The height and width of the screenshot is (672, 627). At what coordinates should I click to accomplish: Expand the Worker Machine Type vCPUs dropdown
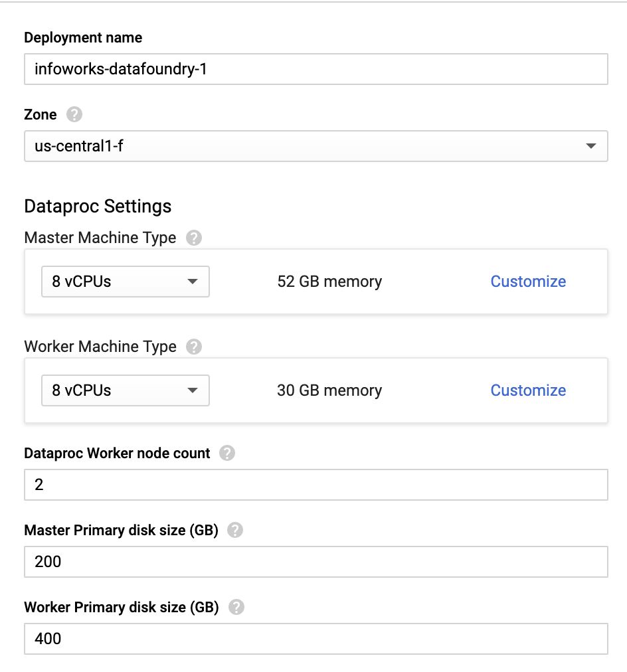point(125,390)
